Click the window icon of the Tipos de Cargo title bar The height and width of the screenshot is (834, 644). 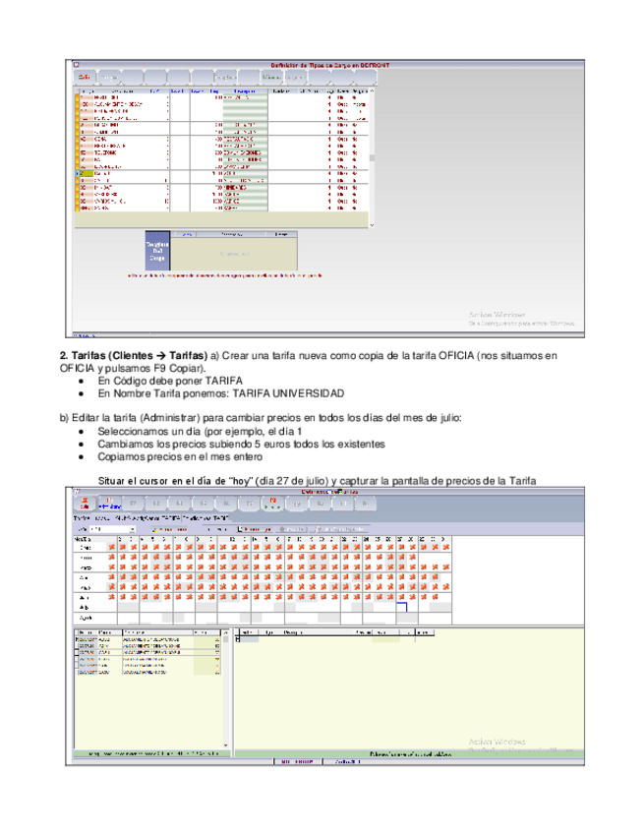[72, 65]
